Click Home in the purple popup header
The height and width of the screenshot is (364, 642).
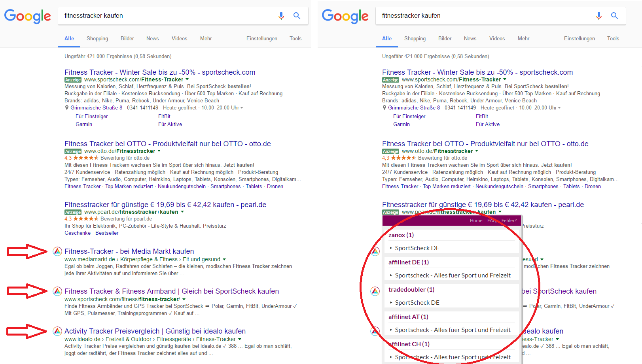click(x=476, y=221)
